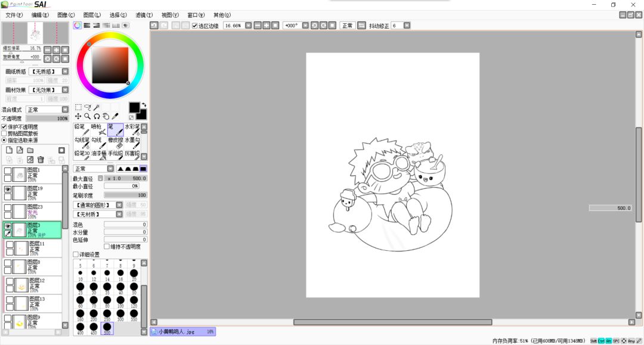
Task: Select the move layer tool
Action: click(x=78, y=117)
